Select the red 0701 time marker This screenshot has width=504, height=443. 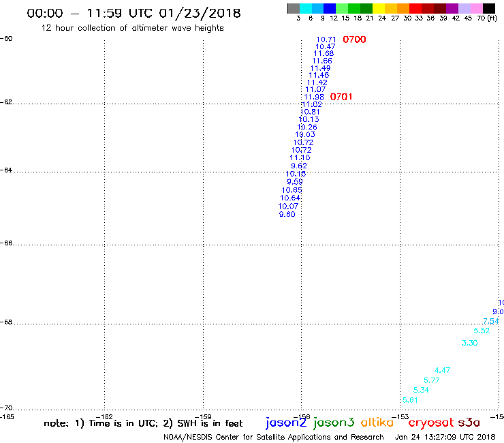tap(341, 97)
